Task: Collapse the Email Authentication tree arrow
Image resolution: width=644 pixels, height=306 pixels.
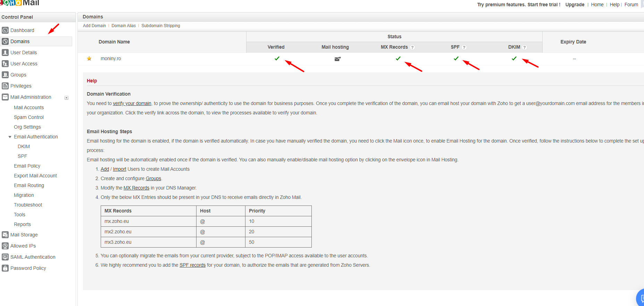Action: tap(10, 137)
